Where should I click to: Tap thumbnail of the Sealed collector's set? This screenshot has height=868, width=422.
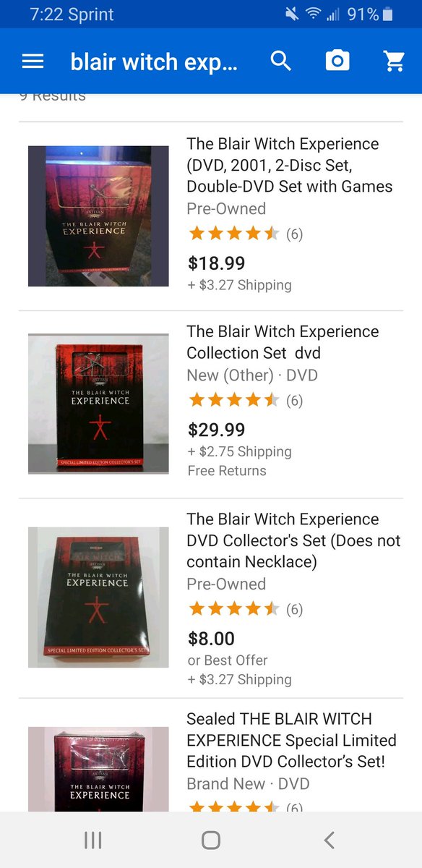[98, 769]
